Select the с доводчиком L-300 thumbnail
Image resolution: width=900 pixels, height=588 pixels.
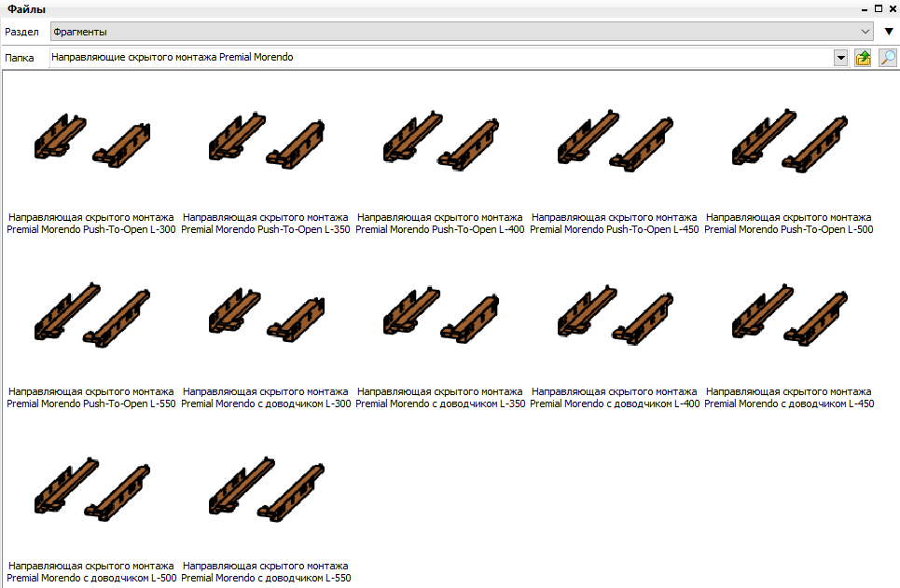click(267, 315)
